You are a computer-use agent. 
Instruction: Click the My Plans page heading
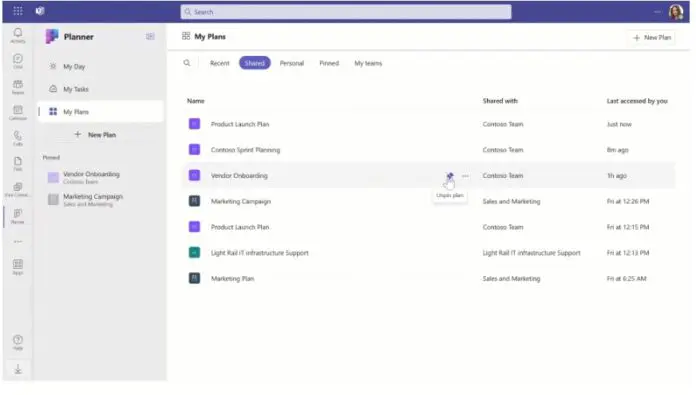tap(210, 36)
